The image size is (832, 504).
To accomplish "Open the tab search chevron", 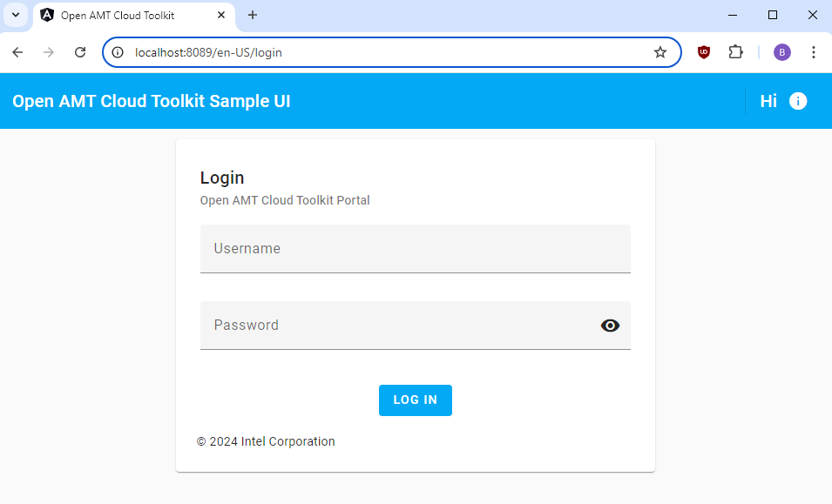I will pos(15,15).
